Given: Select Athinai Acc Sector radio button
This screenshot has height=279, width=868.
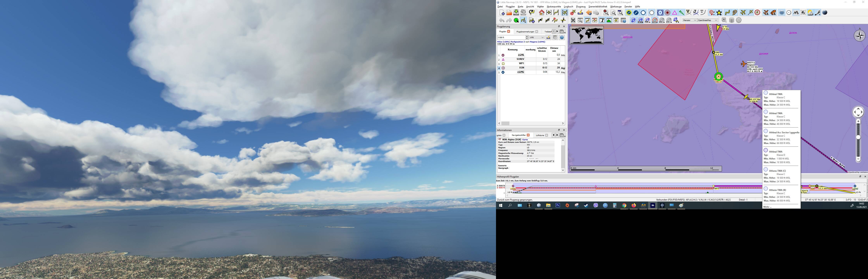Looking at the screenshot, I should coord(766,131).
